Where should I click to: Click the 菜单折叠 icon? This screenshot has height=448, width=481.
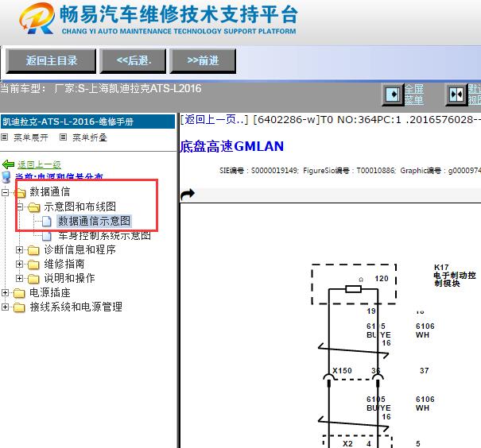(63, 137)
